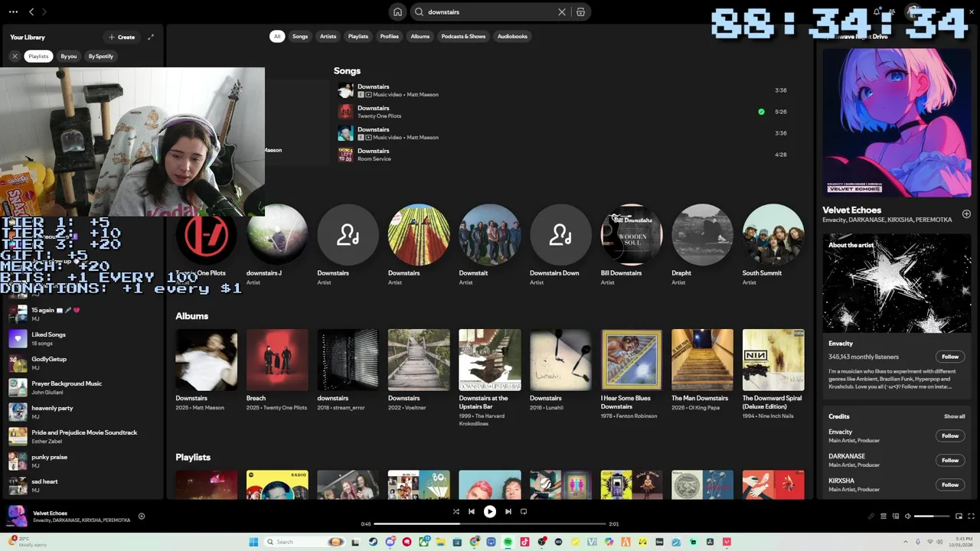Open Prayer Background Music playlist
This screenshot has width=980, height=551.
[x=83, y=387]
